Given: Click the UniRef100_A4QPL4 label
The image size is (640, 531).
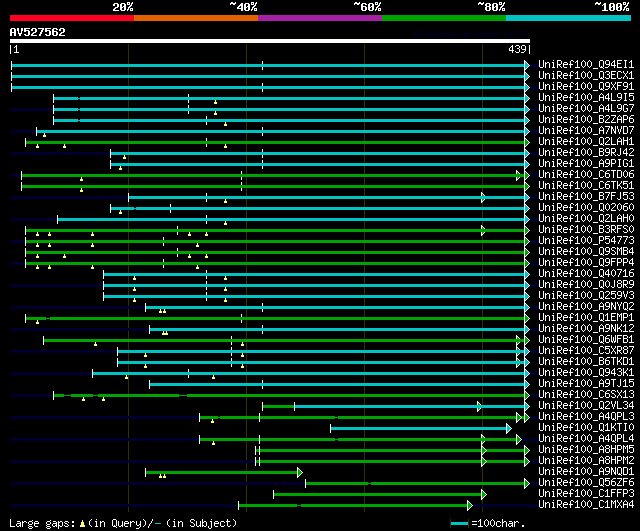Looking at the screenshot, I should click(x=586, y=439).
